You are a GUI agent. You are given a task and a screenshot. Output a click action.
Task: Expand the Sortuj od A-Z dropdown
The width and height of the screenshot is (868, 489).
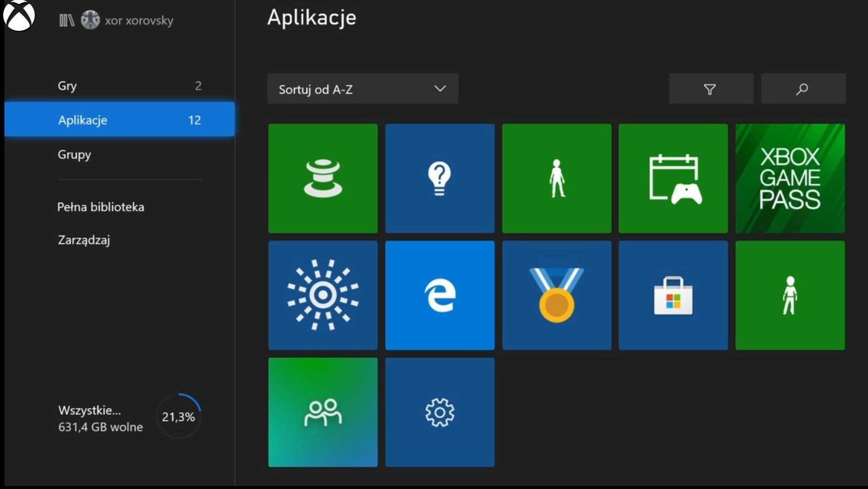[363, 89]
